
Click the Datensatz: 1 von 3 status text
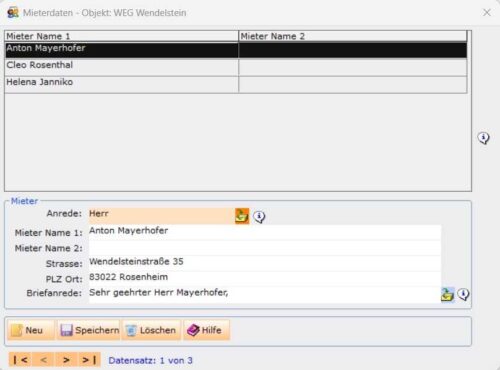point(150,360)
